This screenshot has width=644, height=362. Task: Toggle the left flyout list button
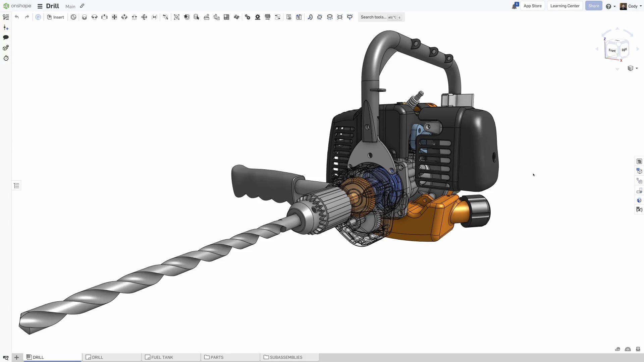tap(16, 186)
